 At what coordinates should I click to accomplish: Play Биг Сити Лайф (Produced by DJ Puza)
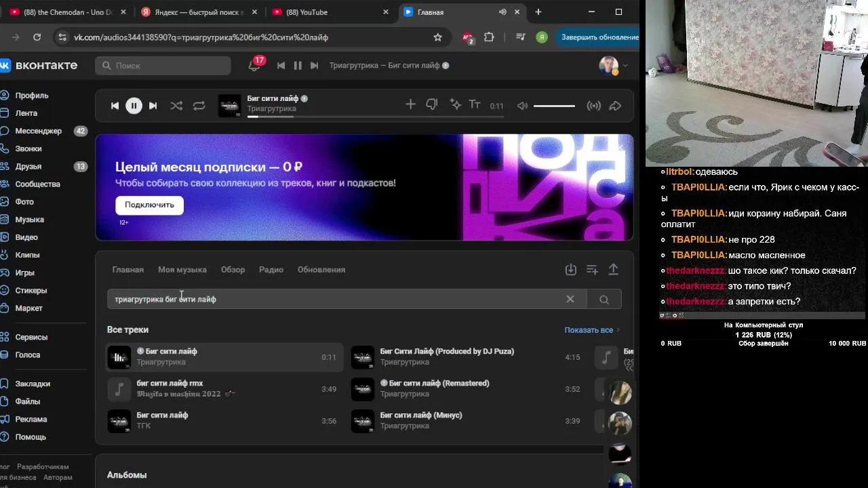click(x=468, y=357)
